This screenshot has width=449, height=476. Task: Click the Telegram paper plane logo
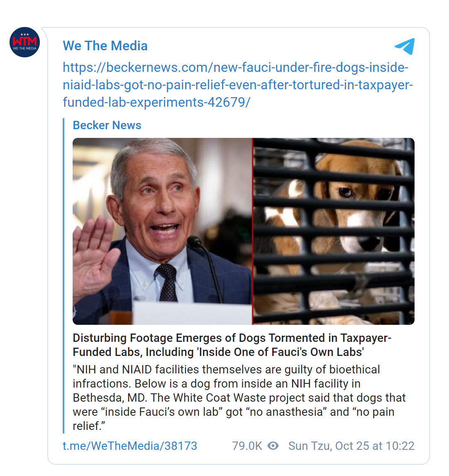(x=405, y=46)
